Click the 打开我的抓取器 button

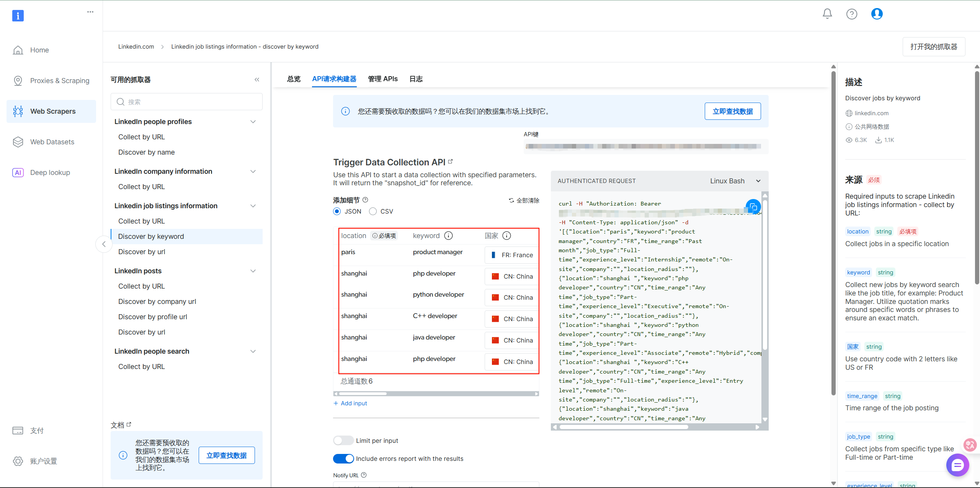tap(934, 47)
